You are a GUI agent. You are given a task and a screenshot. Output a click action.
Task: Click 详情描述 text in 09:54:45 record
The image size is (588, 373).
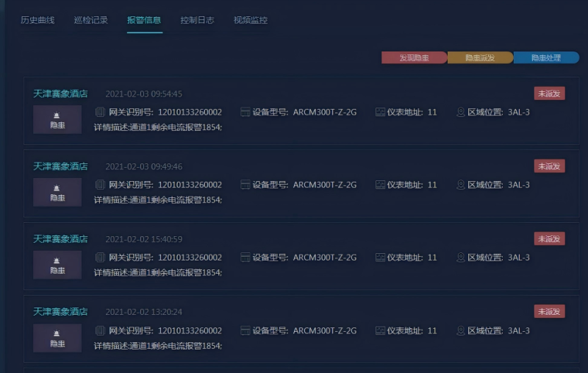158,127
